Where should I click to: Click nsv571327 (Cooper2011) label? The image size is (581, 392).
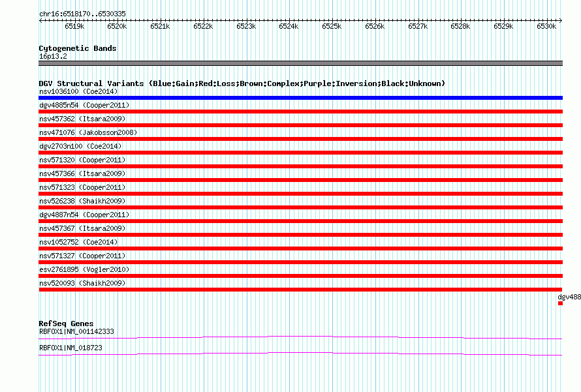pos(82,256)
